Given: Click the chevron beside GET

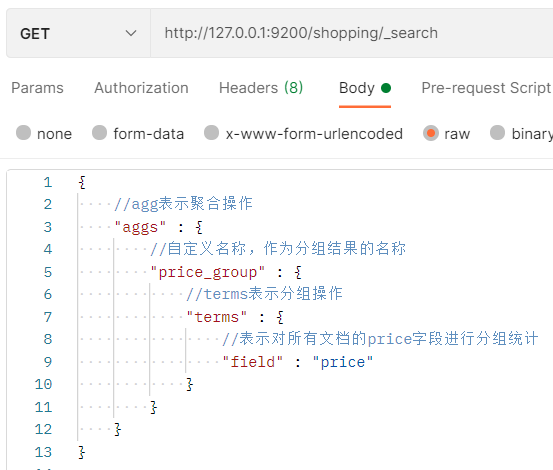Looking at the screenshot, I should 131,33.
